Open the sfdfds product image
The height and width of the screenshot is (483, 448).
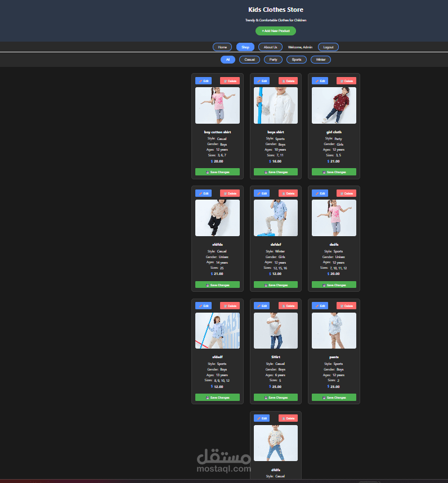pyautogui.click(x=217, y=218)
